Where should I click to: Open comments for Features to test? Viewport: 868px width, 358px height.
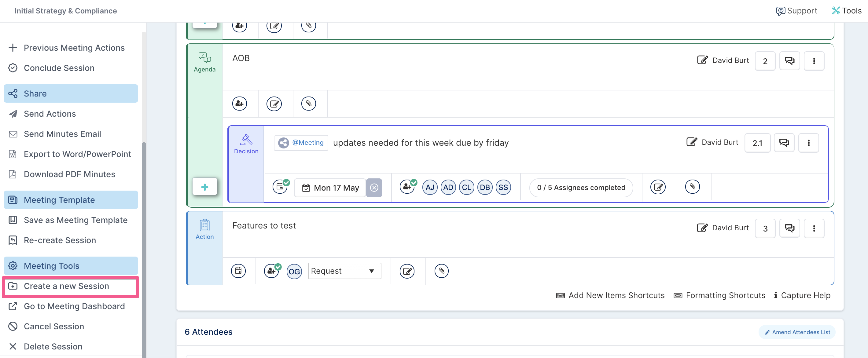point(789,228)
